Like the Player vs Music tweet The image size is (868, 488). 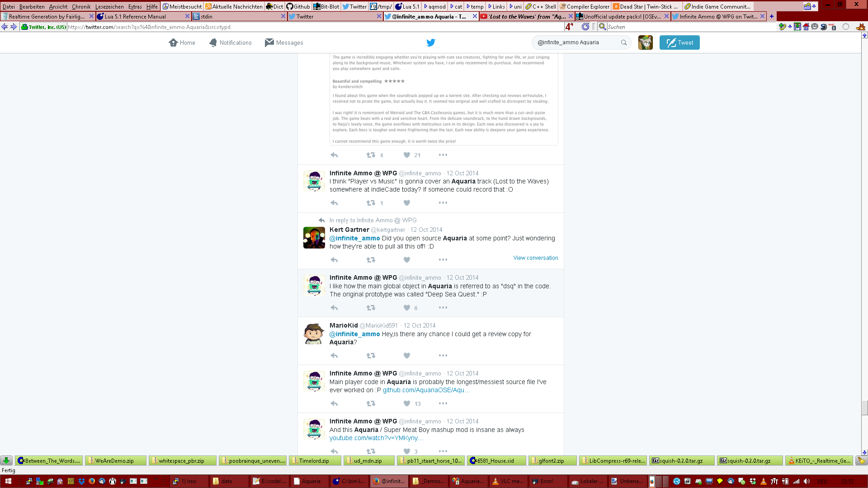pos(407,203)
